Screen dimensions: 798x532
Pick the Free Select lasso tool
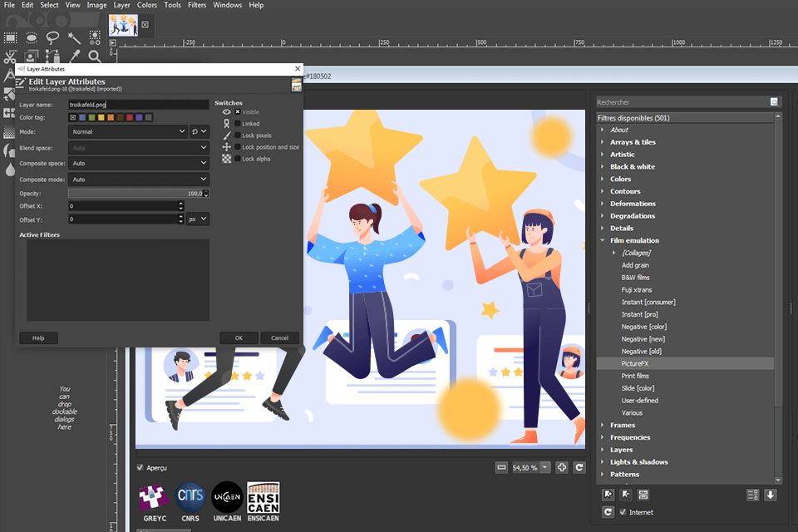(52, 37)
